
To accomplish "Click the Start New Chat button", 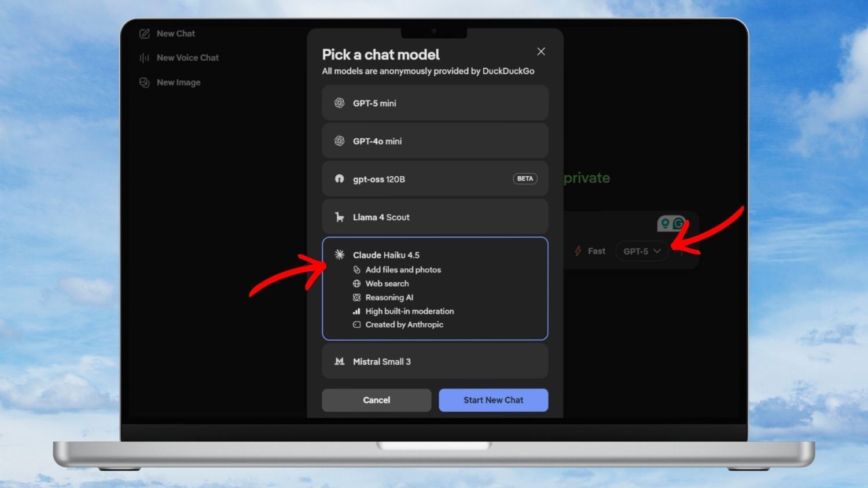I will [494, 400].
